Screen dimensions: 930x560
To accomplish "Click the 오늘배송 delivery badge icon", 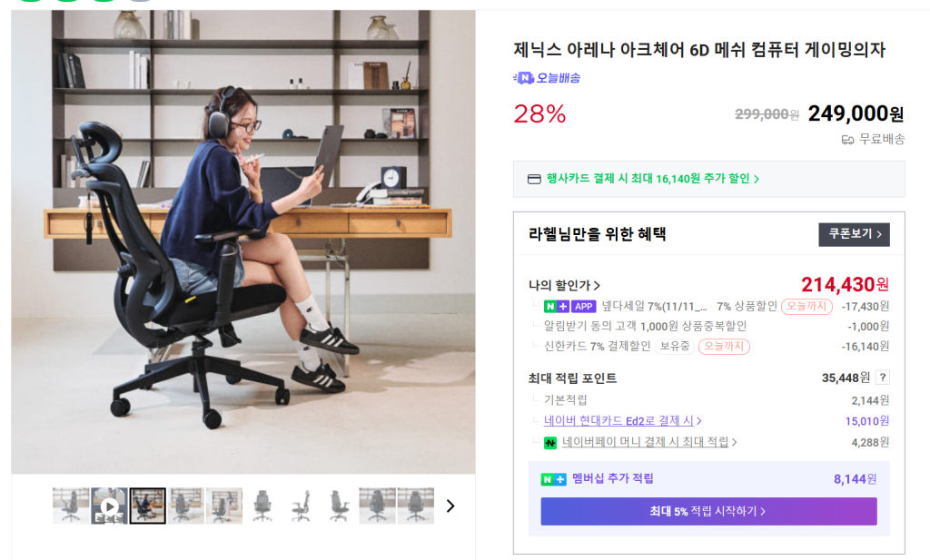I will pyautogui.click(x=524, y=78).
